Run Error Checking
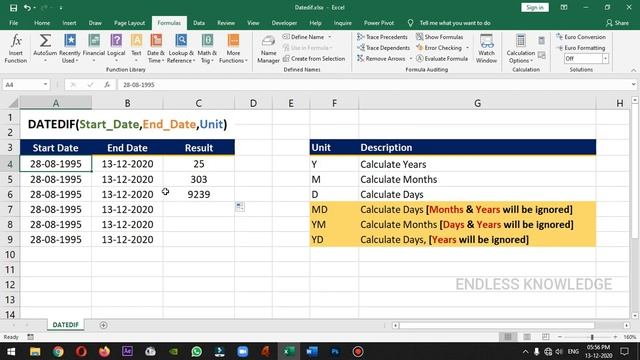This screenshot has height=360, width=640. pyautogui.click(x=439, y=48)
